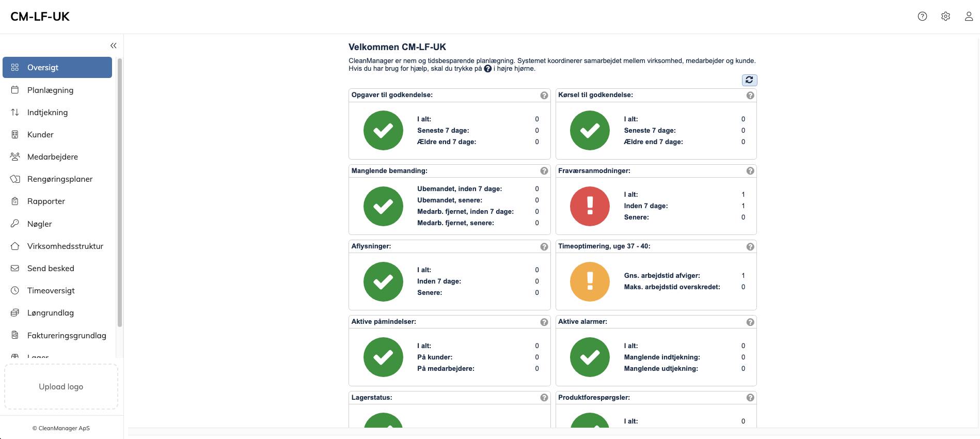Navigate to Faktureringsgrundlag
980x439 pixels.
point(67,336)
